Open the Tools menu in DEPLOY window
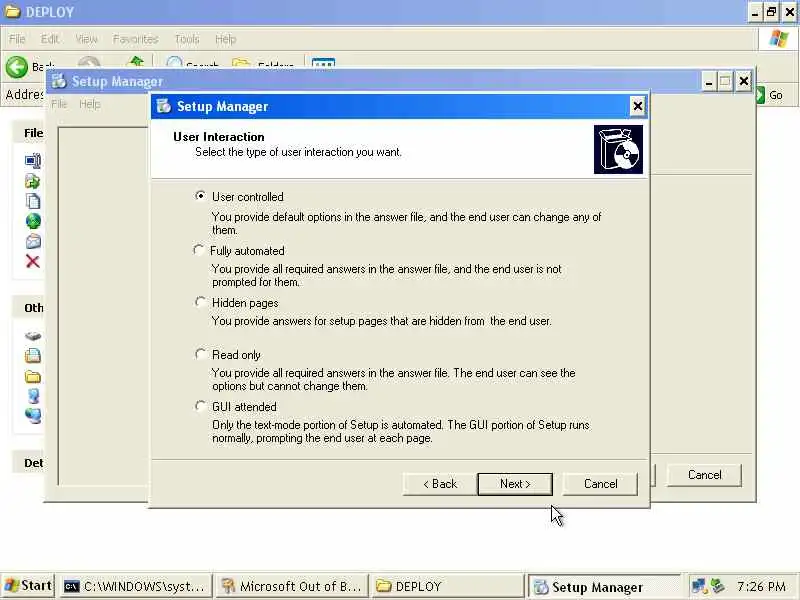Image resolution: width=800 pixels, height=600 pixels. click(187, 39)
